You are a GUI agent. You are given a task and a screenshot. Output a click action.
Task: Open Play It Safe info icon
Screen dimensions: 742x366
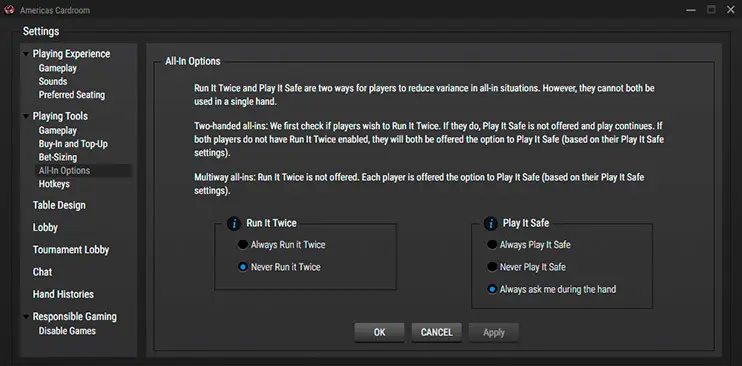(x=491, y=223)
